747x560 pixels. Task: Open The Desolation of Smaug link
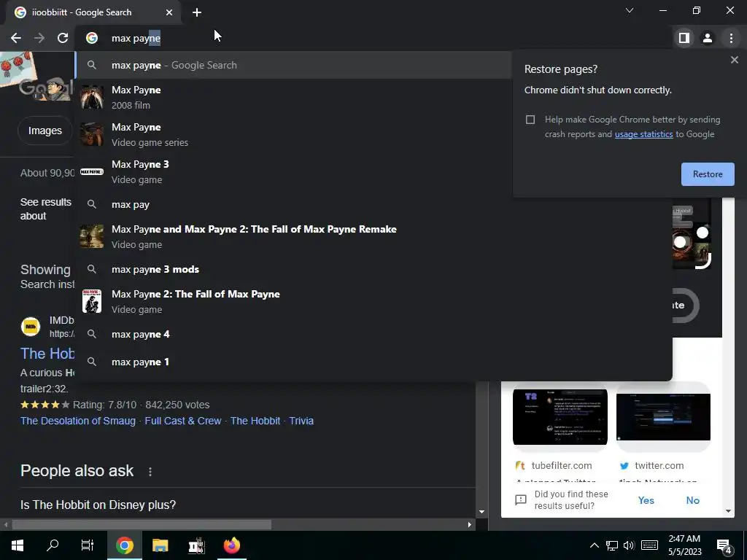point(77,421)
